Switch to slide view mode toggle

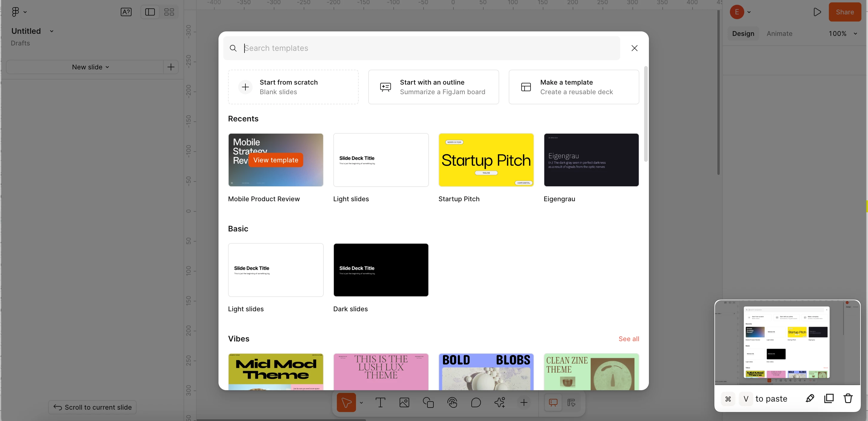553,402
